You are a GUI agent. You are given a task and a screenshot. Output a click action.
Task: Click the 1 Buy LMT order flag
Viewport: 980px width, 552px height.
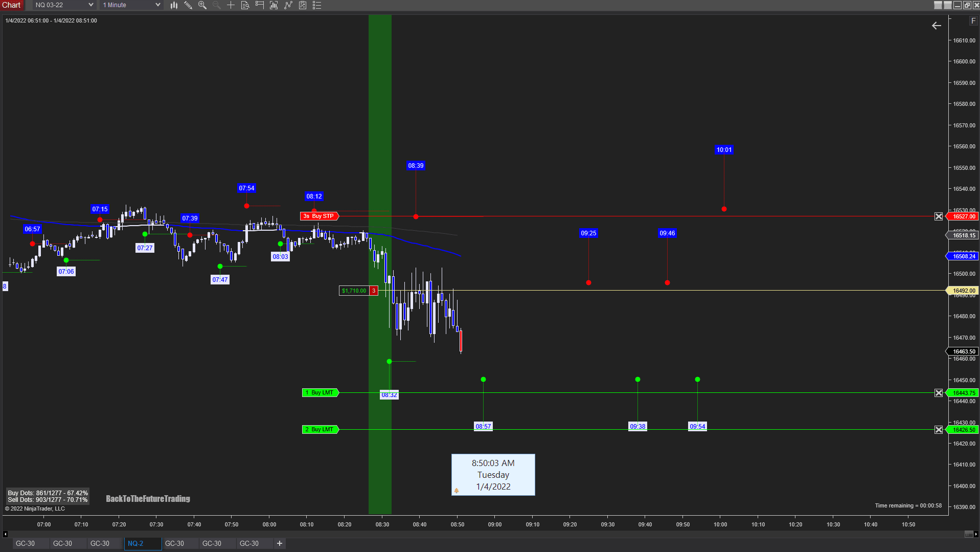pyautogui.click(x=321, y=393)
